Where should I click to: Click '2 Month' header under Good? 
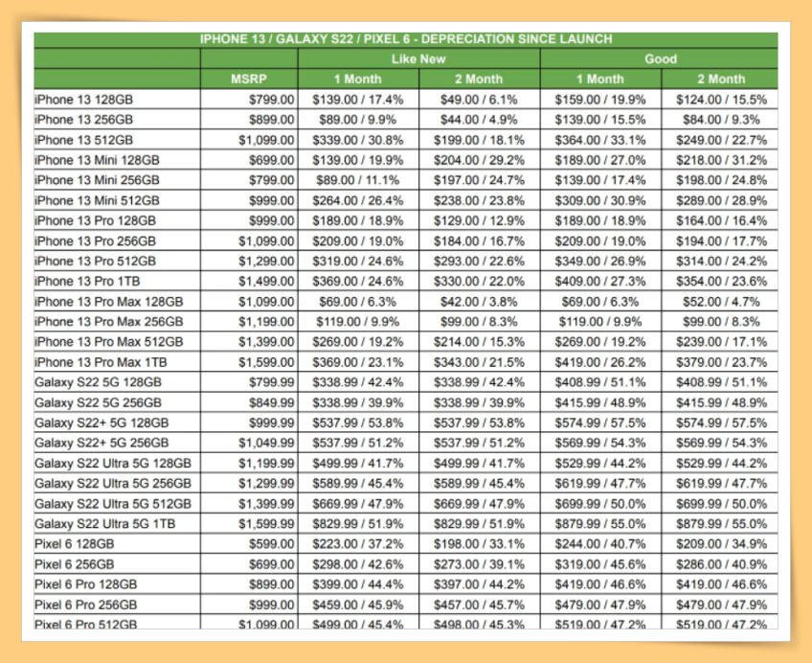tap(721, 80)
